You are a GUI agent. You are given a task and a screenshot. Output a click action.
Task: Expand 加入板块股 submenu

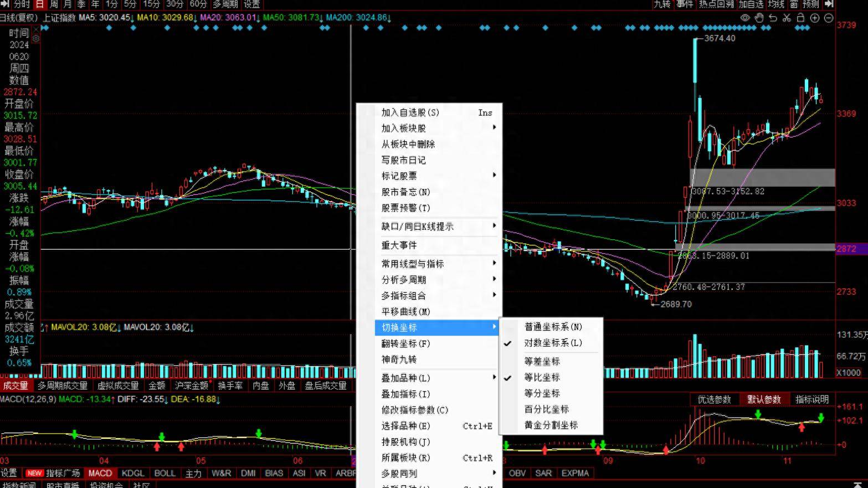[x=436, y=128]
